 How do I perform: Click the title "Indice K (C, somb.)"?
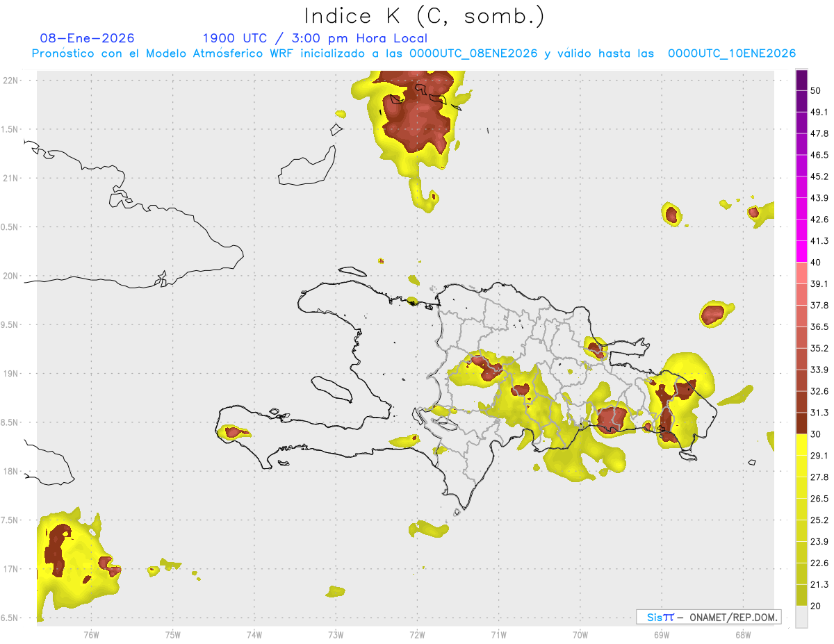click(425, 15)
